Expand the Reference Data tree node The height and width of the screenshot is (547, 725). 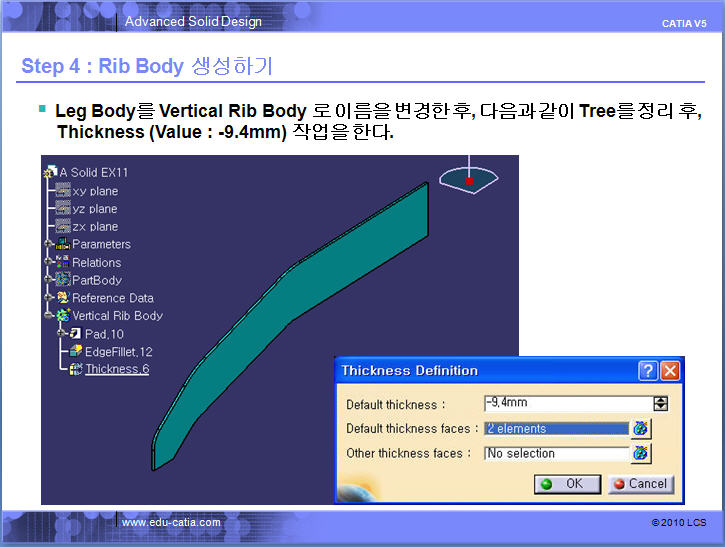[x=49, y=298]
